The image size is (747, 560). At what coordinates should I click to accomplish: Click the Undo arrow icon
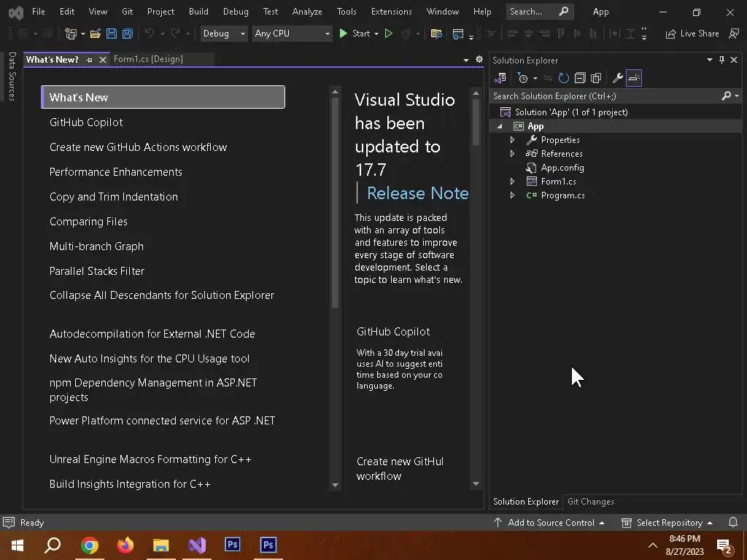pyautogui.click(x=149, y=34)
